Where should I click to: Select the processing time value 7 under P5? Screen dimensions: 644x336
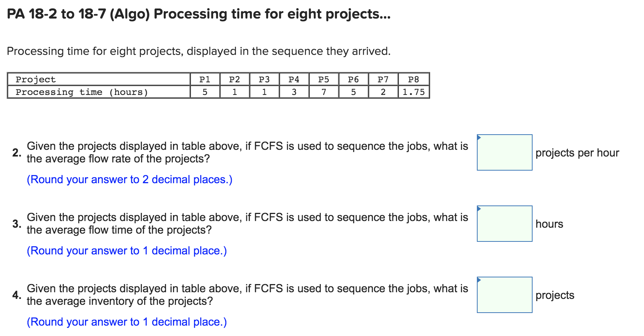point(323,92)
